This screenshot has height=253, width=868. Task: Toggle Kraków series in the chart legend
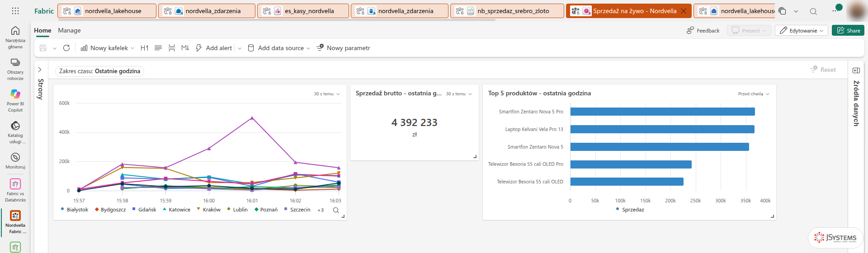click(x=209, y=210)
